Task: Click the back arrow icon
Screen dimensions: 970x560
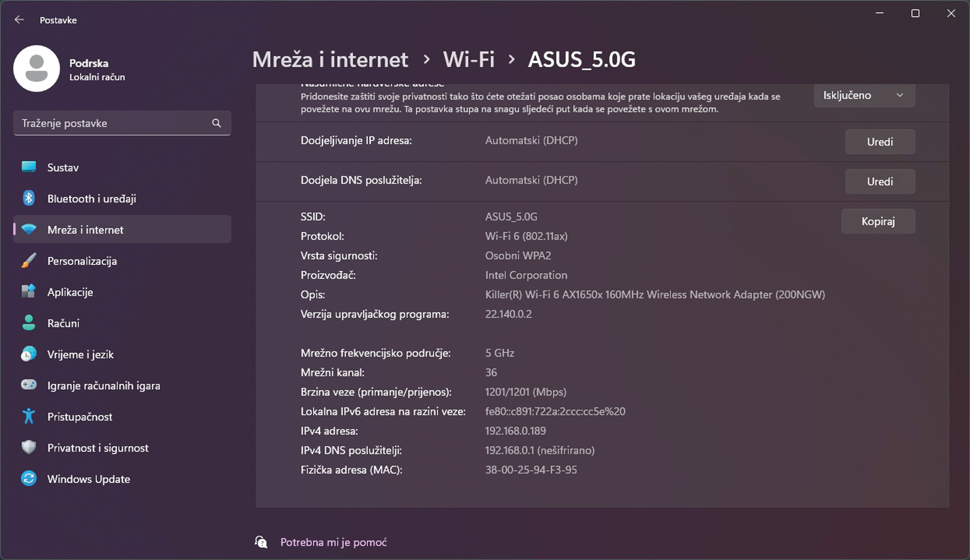Action: coord(19,20)
